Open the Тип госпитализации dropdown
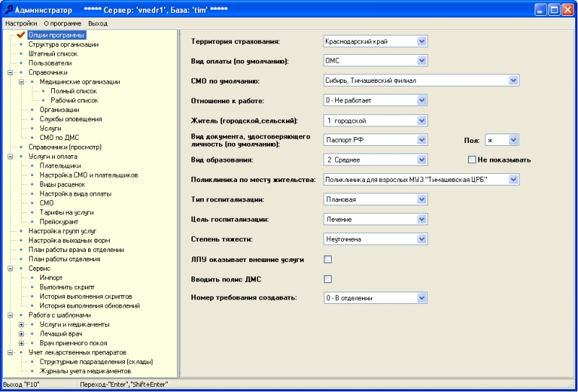 click(x=422, y=200)
